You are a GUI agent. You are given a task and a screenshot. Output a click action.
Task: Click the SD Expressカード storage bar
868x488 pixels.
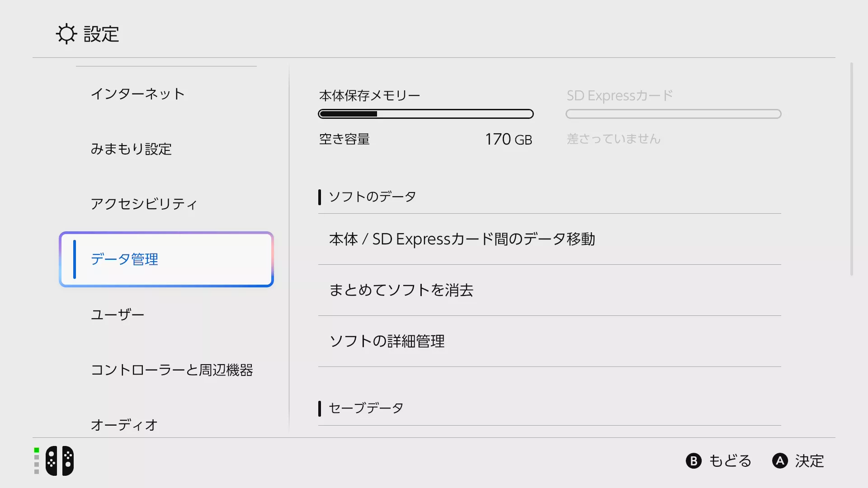[673, 114]
